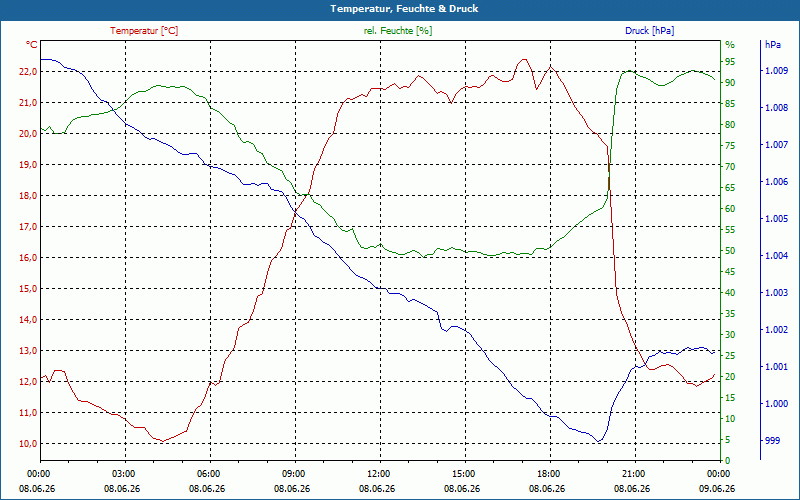800x500 pixels.
Task: Select the green 'rel. Feuchte [%]' legend label
Action: pos(398,31)
